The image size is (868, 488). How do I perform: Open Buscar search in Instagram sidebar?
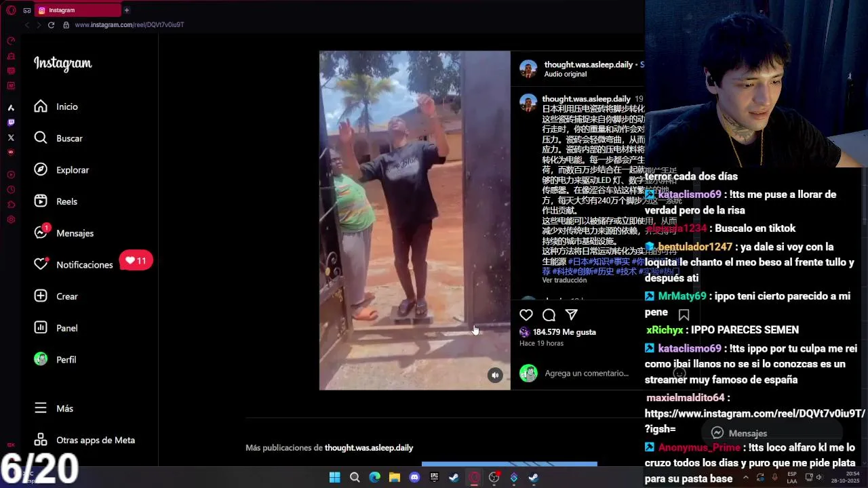coord(58,138)
